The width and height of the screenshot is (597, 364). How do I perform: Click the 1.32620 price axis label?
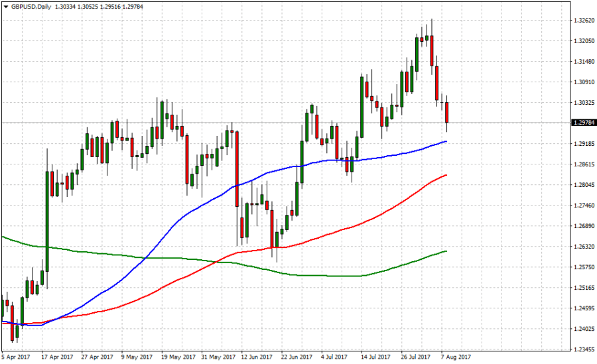(582, 21)
